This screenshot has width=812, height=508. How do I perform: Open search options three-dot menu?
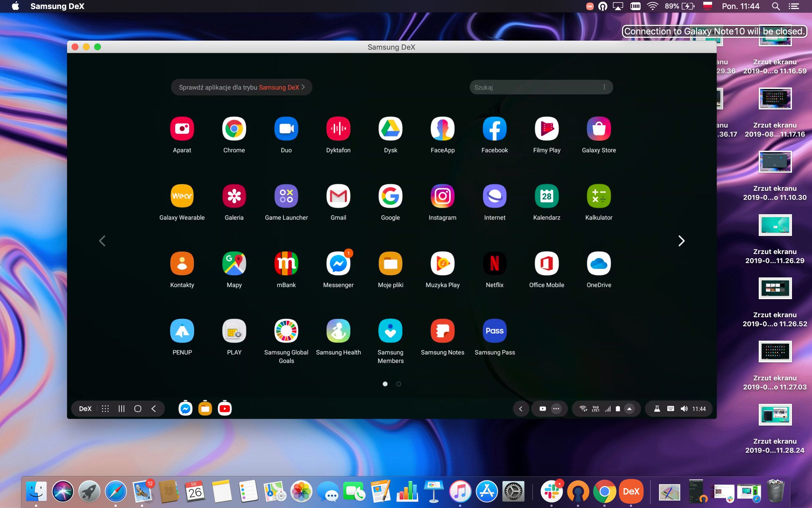coord(604,87)
